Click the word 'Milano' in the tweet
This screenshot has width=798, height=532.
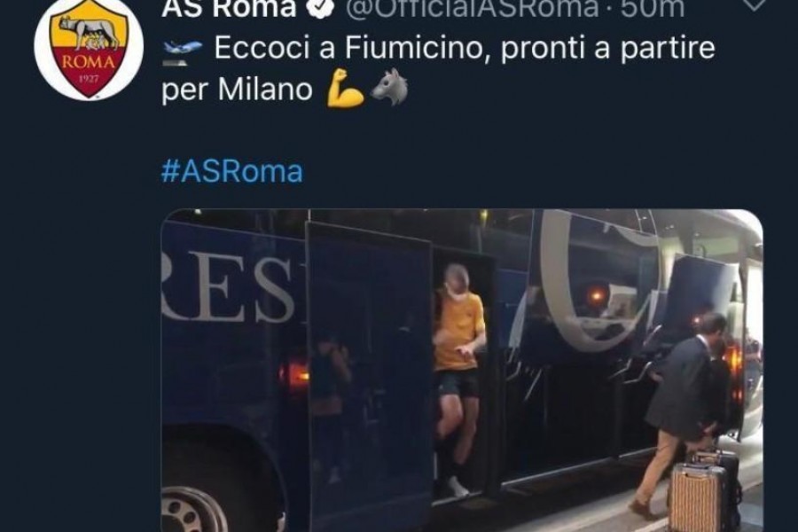(x=265, y=90)
